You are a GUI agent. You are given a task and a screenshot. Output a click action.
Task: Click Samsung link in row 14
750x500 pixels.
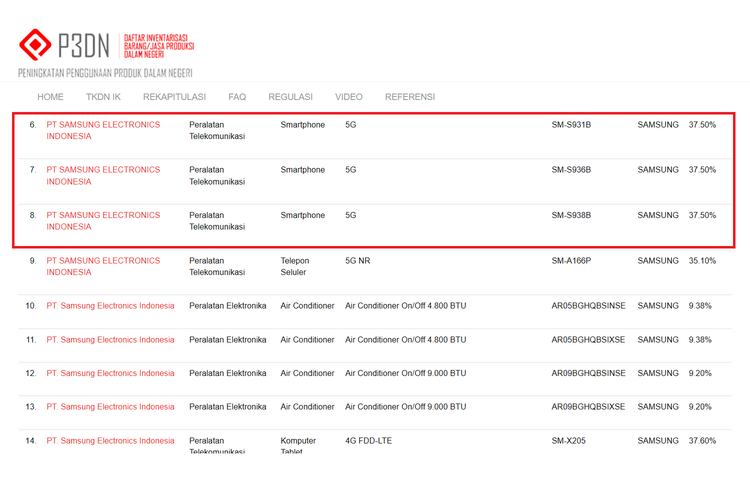click(110, 441)
